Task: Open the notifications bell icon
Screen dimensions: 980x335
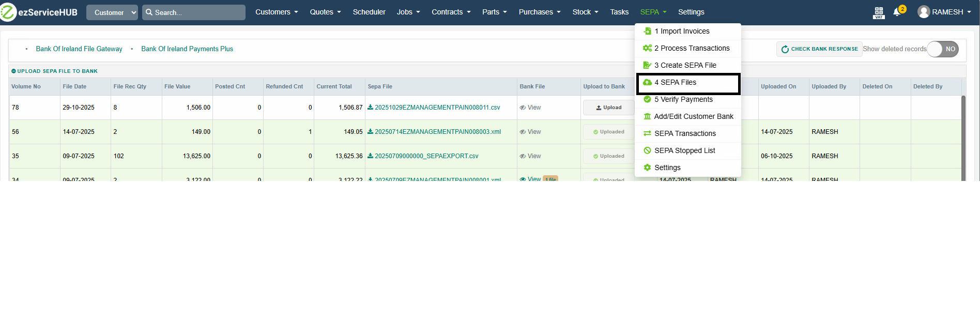Action: click(897, 12)
